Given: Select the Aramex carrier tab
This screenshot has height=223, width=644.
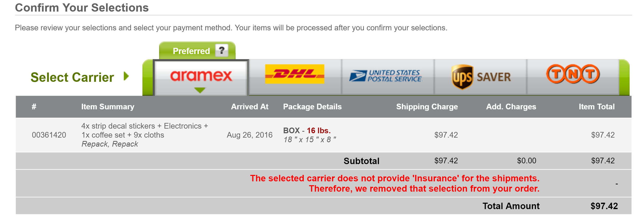Looking at the screenshot, I should click(201, 78).
